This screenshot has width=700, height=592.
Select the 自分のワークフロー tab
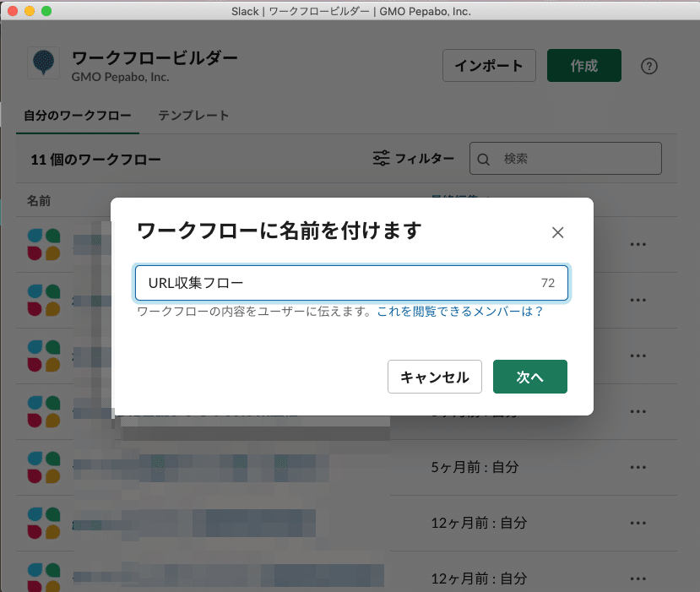[x=77, y=116]
